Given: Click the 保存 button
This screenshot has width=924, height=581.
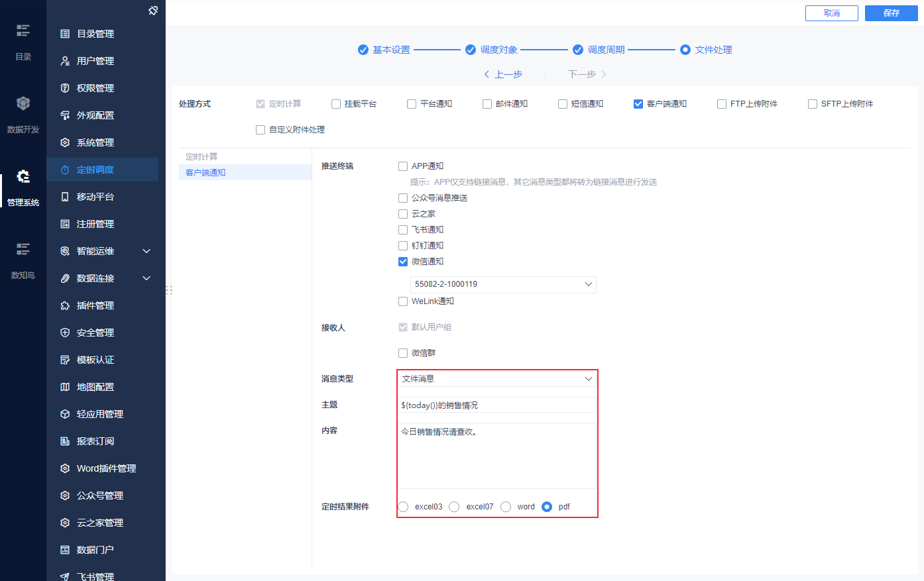Looking at the screenshot, I should point(892,13).
